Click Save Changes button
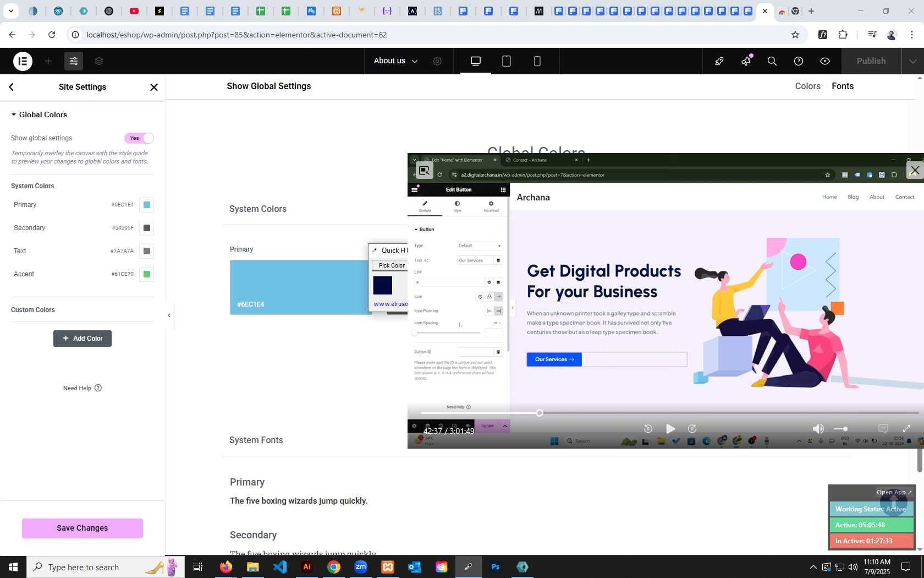 (x=82, y=528)
